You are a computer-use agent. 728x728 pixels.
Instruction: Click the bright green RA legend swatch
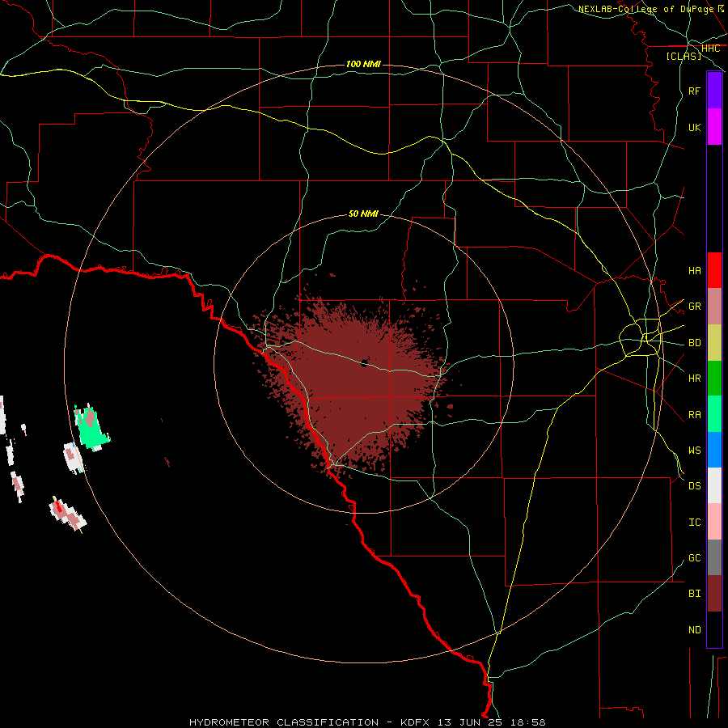[714, 414]
